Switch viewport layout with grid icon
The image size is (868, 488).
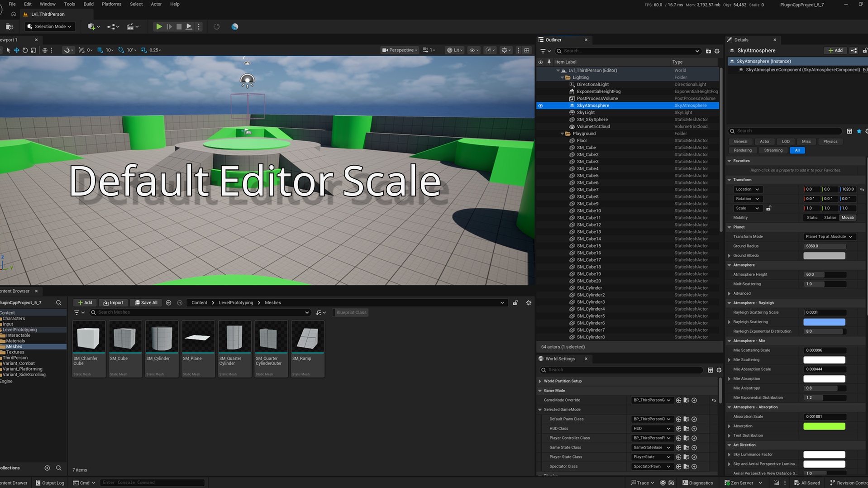pos(527,50)
